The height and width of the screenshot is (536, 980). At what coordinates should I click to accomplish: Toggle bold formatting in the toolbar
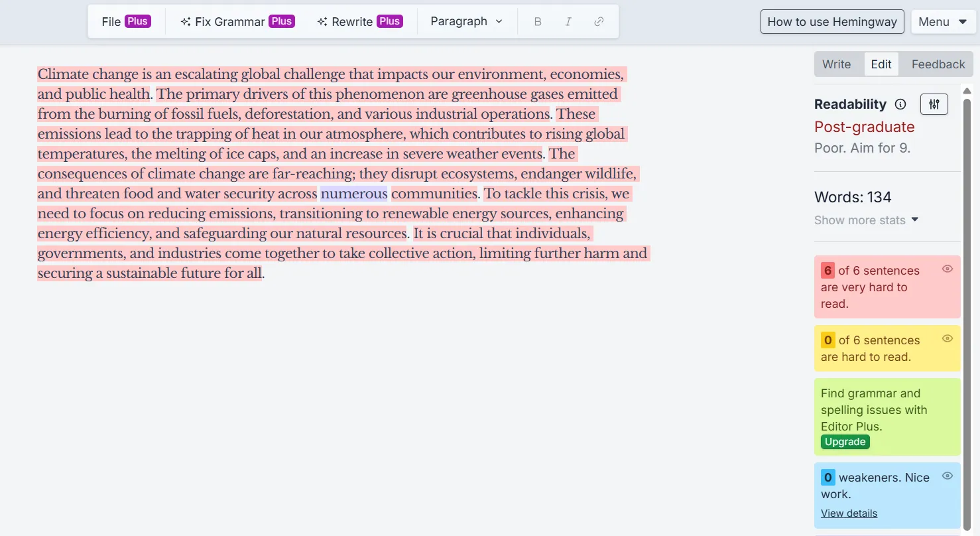[537, 21]
